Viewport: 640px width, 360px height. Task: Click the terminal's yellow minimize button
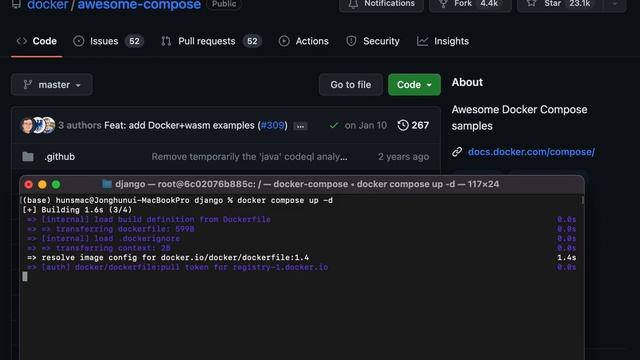pyautogui.click(x=42, y=184)
